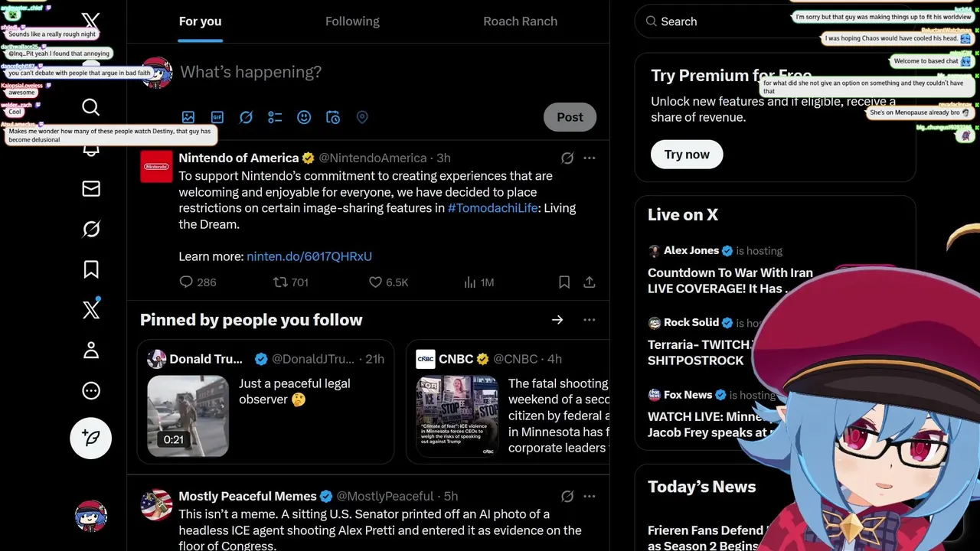Play the Donald Trump pinned video thumbnail
The height and width of the screenshot is (551, 980).
[188, 416]
